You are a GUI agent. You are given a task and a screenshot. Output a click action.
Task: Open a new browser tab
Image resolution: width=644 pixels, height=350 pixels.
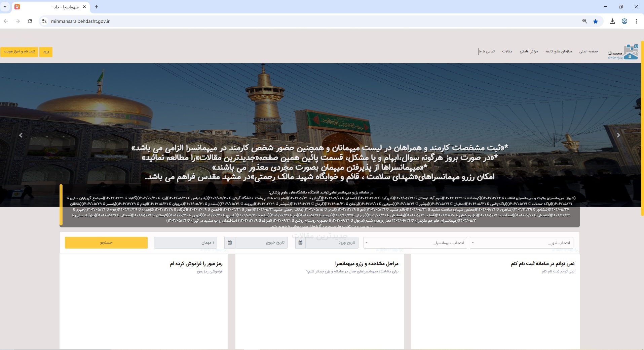pos(97,7)
